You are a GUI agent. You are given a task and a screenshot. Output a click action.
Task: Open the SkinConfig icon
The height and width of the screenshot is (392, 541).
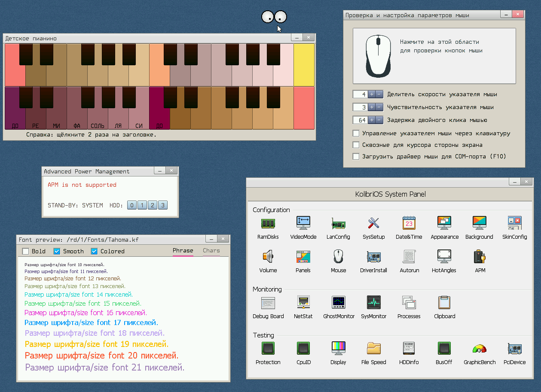514,223
